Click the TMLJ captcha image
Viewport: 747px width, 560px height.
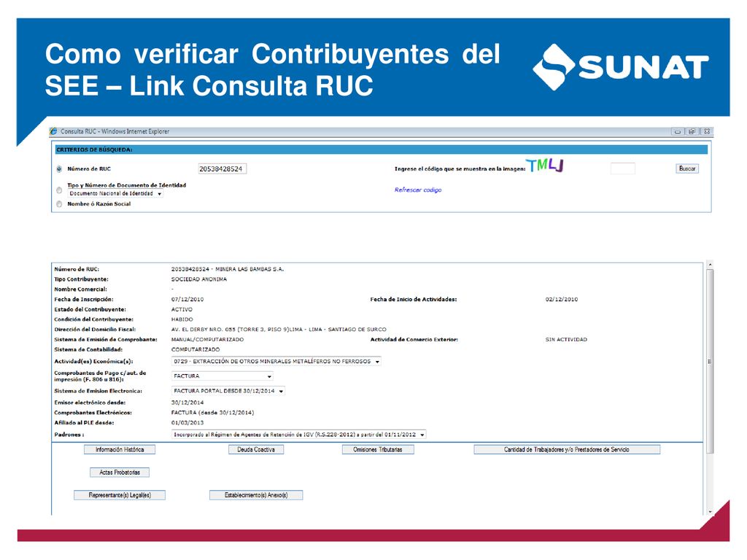[x=545, y=166]
